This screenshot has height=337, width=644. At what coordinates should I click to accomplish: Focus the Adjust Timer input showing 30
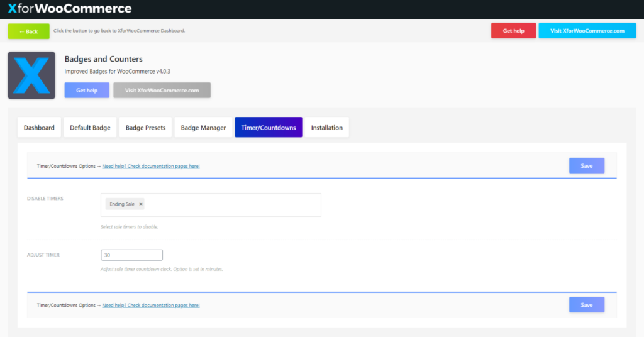pyautogui.click(x=132, y=255)
